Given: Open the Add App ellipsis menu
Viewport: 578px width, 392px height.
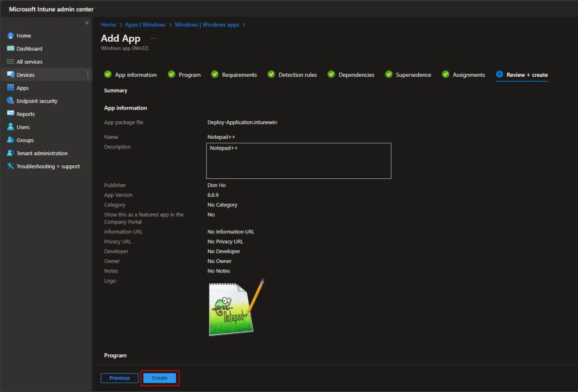Looking at the screenshot, I should pos(154,38).
